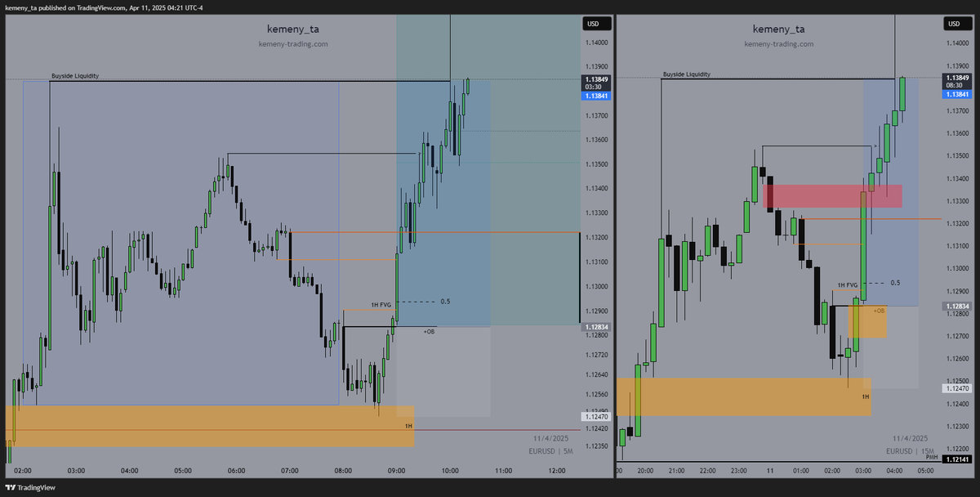The width and height of the screenshot is (980, 497).
Task: Click the USD currency label above the left price scale
Action: pos(595,23)
